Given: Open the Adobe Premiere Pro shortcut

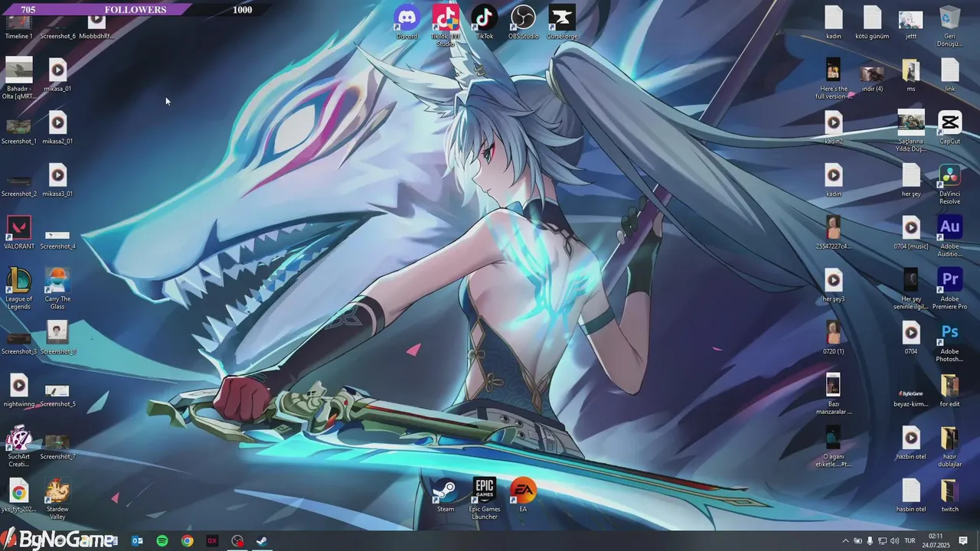Looking at the screenshot, I should pyautogui.click(x=949, y=289).
